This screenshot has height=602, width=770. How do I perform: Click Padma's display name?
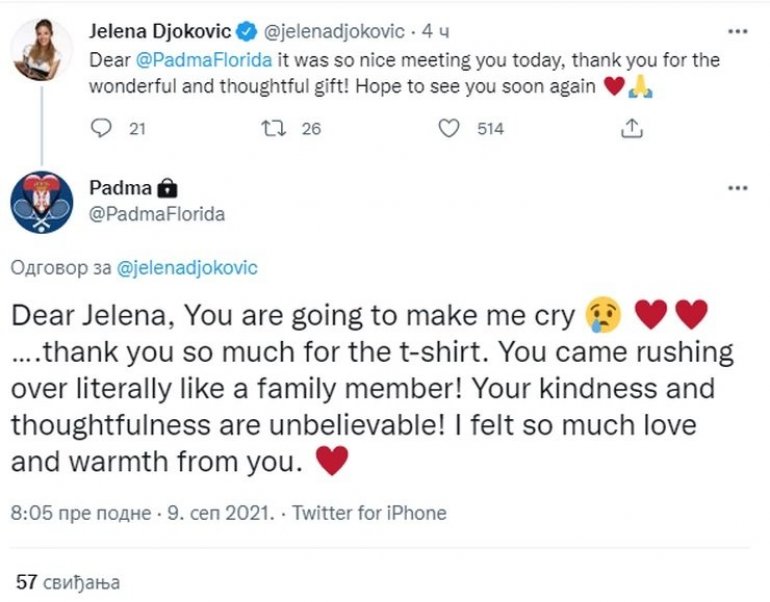click(x=118, y=187)
